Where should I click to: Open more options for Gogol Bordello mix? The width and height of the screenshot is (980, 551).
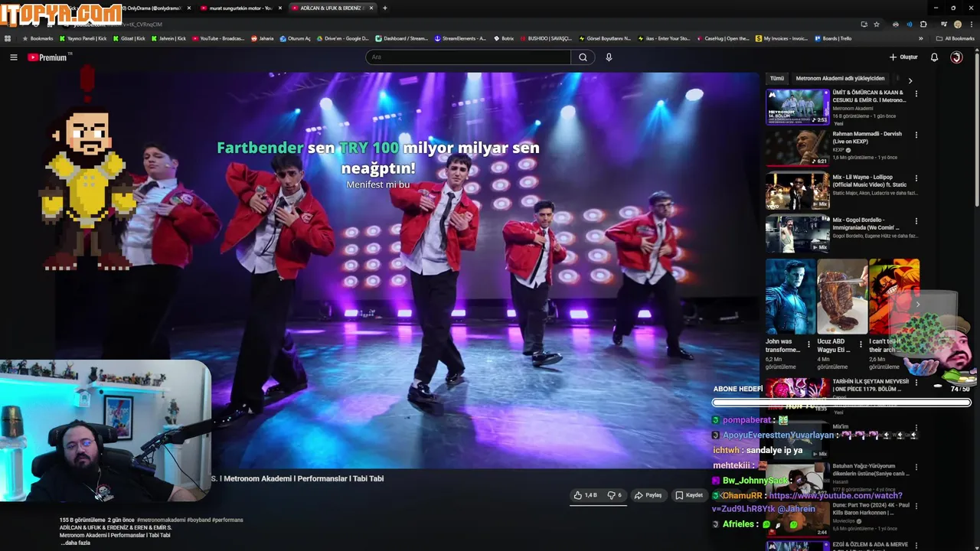pyautogui.click(x=916, y=222)
